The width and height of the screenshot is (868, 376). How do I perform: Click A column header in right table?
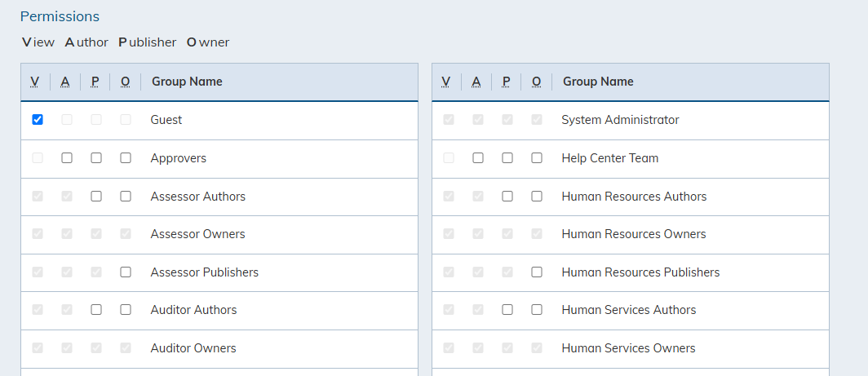[476, 82]
